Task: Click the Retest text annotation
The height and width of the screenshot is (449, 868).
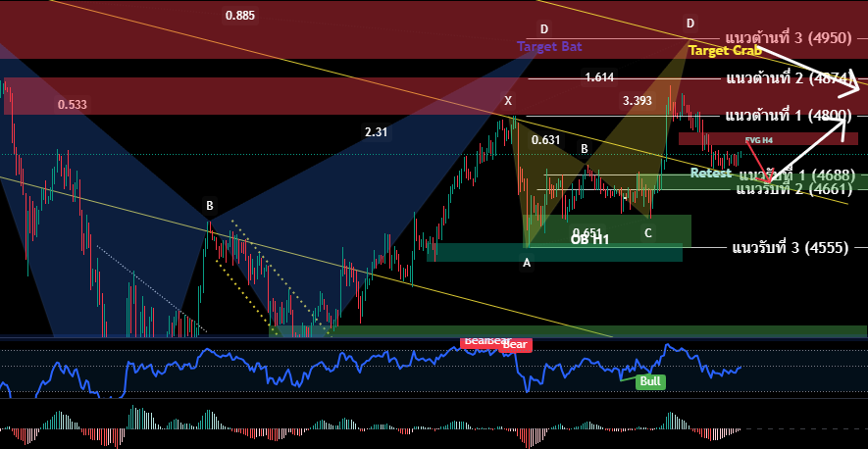Action: (x=710, y=173)
